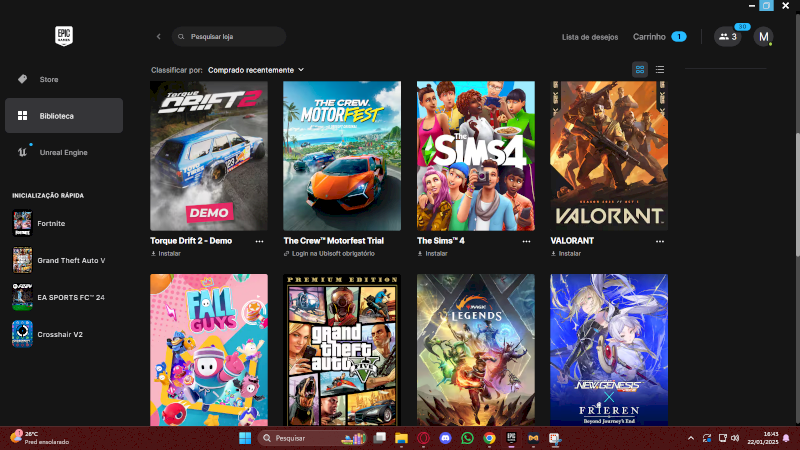The width and height of the screenshot is (800, 450).
Task: Open the clock and date 22/01/2025
Action: tap(763, 438)
